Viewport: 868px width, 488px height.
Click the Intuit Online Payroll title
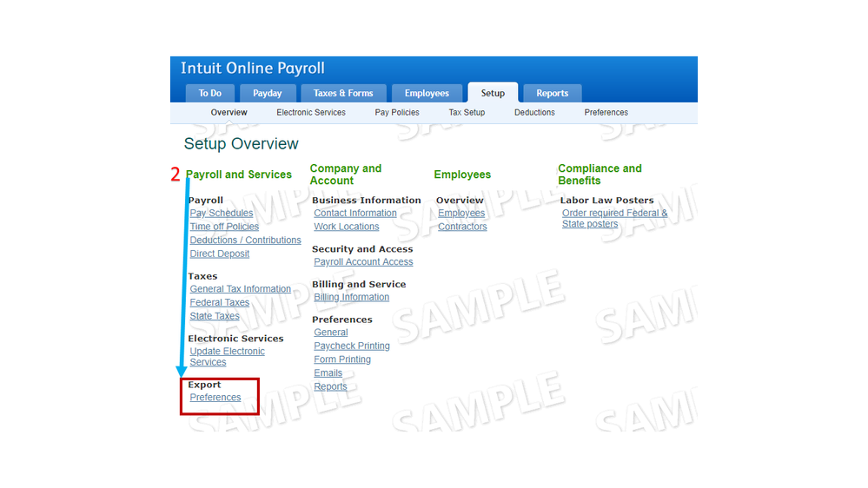(x=253, y=68)
